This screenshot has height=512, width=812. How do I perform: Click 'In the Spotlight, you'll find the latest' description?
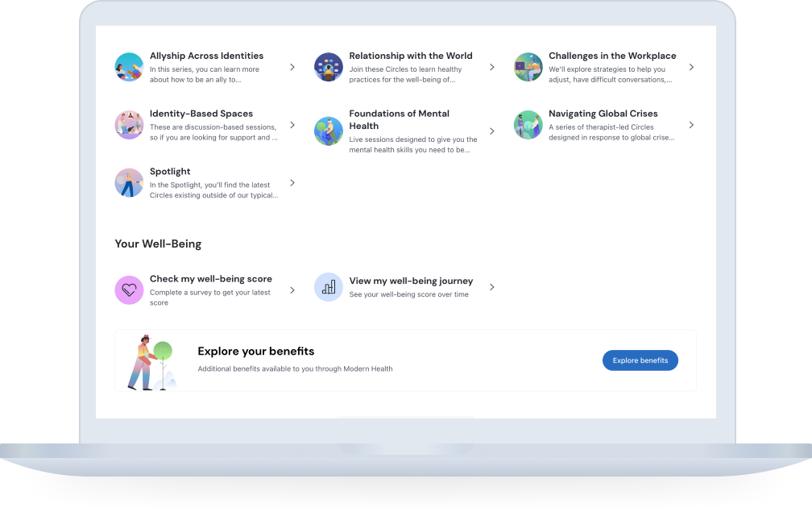(x=214, y=190)
